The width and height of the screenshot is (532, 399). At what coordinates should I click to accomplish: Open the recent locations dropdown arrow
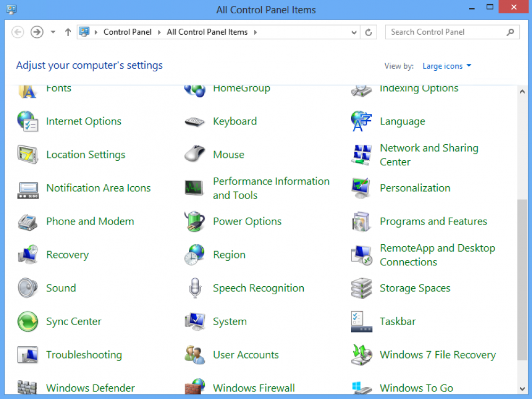tap(53, 32)
